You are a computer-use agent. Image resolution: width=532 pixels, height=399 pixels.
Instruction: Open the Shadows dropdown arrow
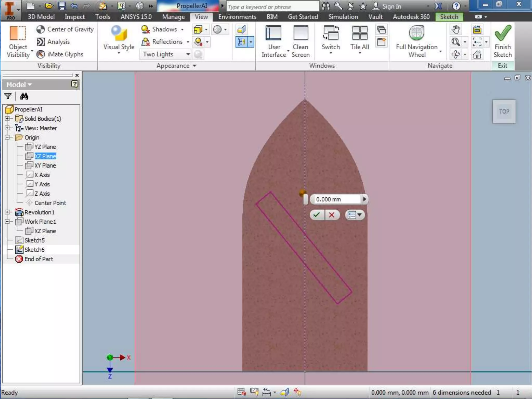[182, 29]
